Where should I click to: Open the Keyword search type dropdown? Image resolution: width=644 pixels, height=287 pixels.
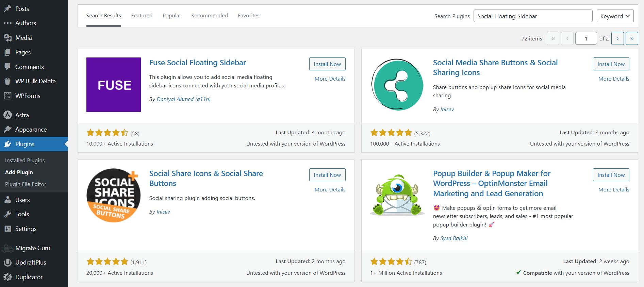tap(615, 16)
